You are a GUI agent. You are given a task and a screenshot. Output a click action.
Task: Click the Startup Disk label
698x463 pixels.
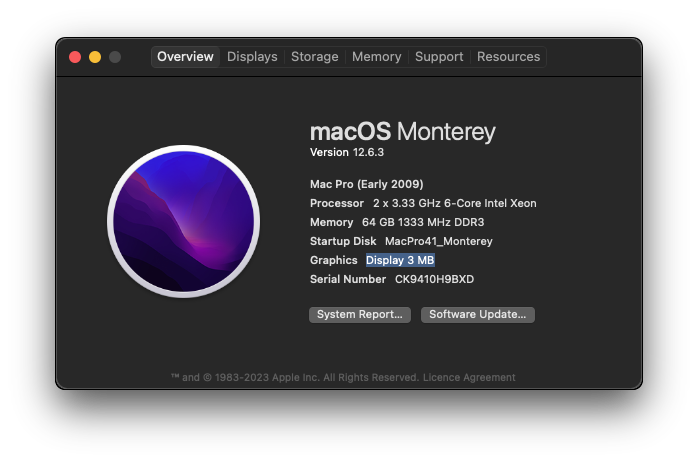[x=343, y=241]
